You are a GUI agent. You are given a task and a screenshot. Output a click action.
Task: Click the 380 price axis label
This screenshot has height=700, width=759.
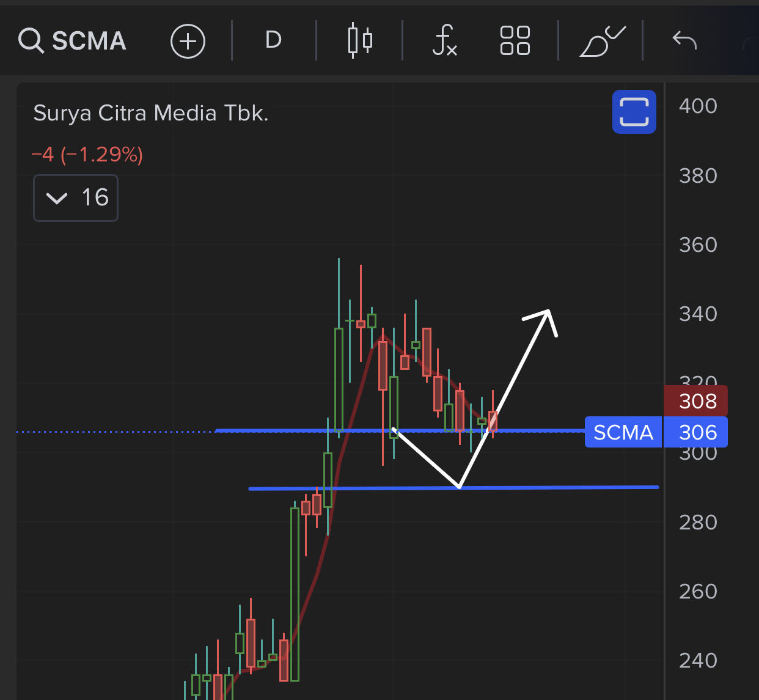point(698,176)
